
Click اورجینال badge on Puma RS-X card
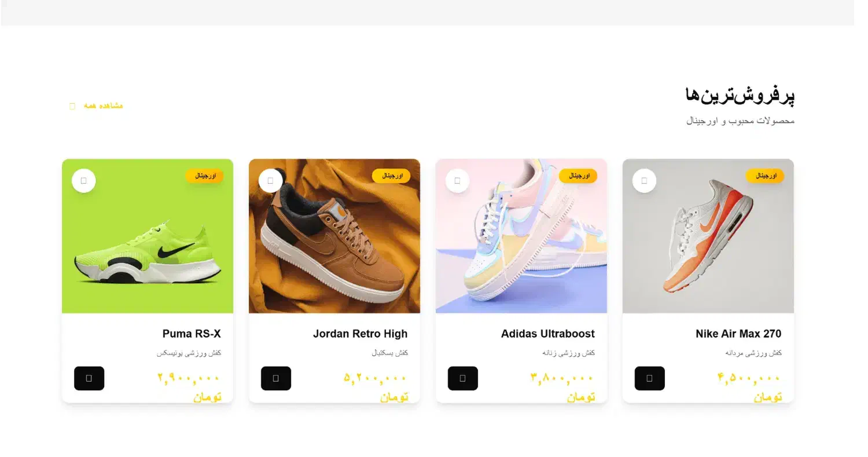[204, 176]
